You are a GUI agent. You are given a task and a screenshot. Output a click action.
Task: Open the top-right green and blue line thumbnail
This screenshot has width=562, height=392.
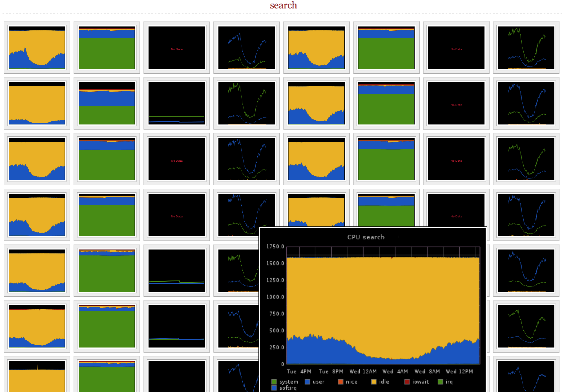click(x=526, y=48)
